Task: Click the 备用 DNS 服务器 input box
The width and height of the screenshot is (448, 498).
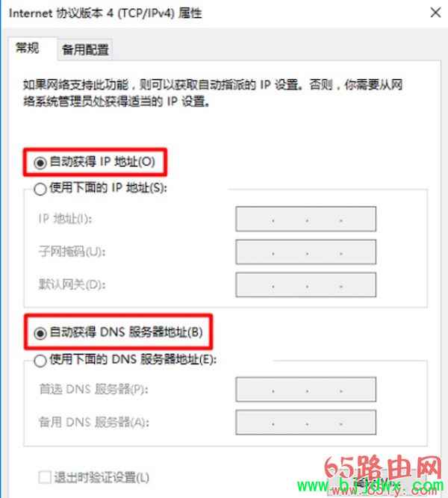Action: (x=305, y=423)
